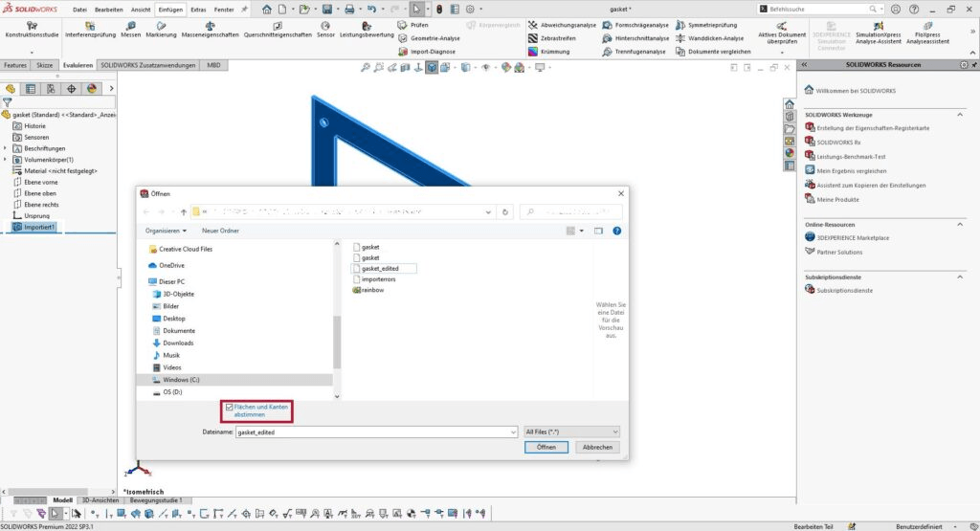Open the All Files type dropdown
The image size is (980, 531).
click(x=572, y=432)
